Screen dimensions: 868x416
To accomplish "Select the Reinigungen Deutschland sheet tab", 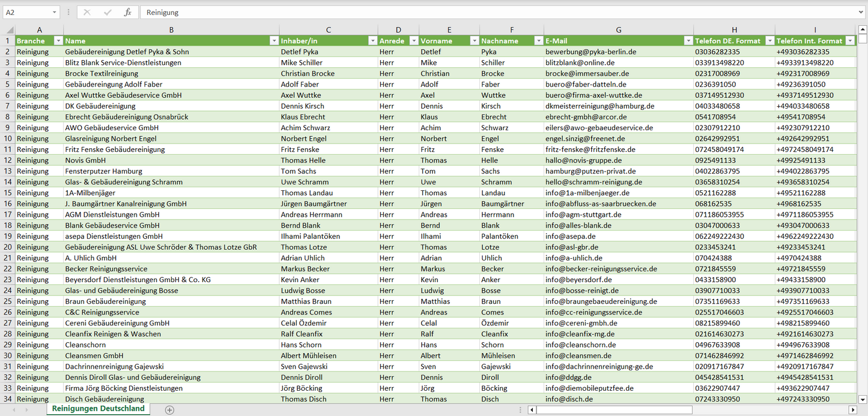I will point(98,409).
